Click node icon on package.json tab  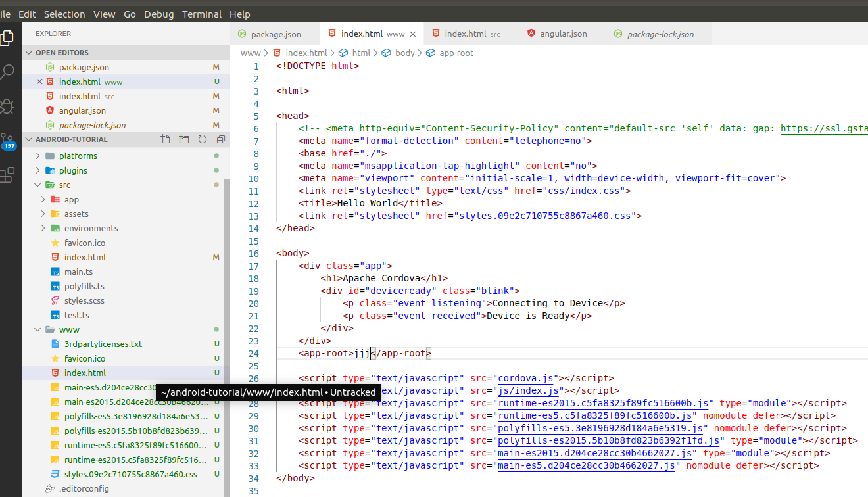point(242,34)
